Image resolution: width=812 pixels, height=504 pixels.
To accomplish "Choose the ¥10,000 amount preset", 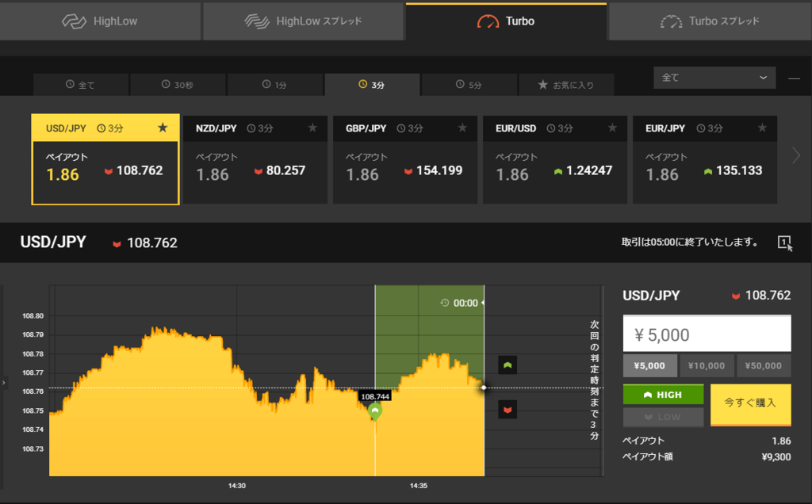I will click(707, 365).
